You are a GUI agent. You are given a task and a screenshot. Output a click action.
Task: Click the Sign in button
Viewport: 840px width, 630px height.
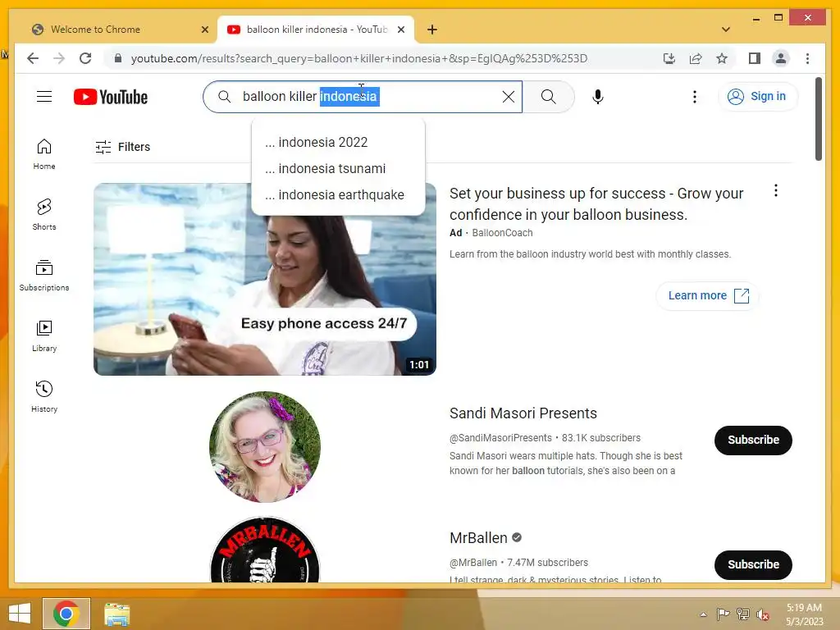[757, 97]
